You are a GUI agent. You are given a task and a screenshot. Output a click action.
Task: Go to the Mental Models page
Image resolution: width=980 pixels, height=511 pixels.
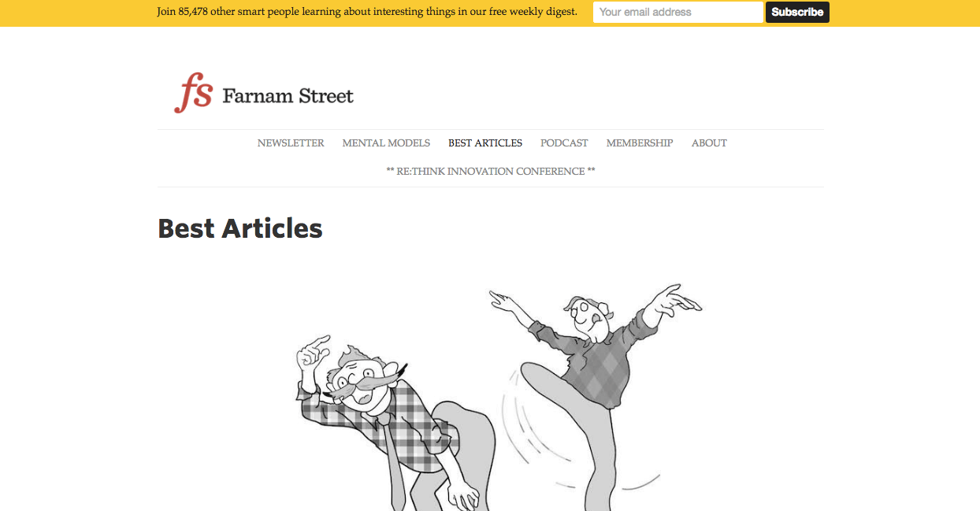pos(386,143)
